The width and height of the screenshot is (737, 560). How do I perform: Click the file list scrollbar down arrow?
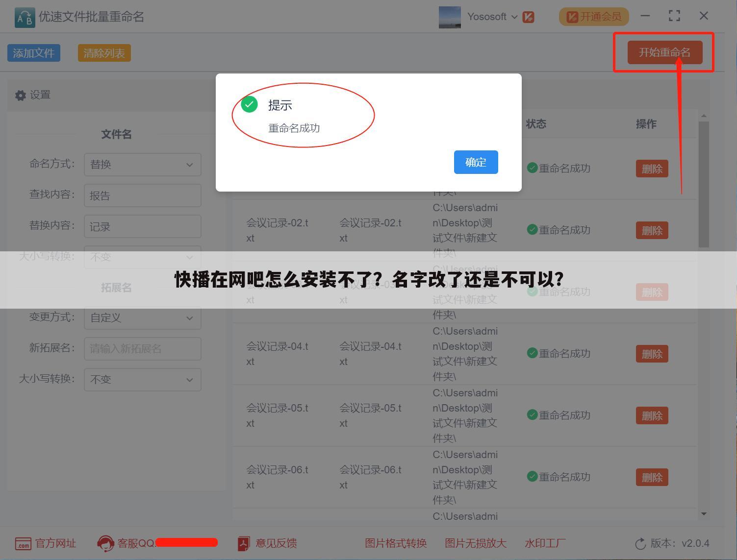pos(704,514)
